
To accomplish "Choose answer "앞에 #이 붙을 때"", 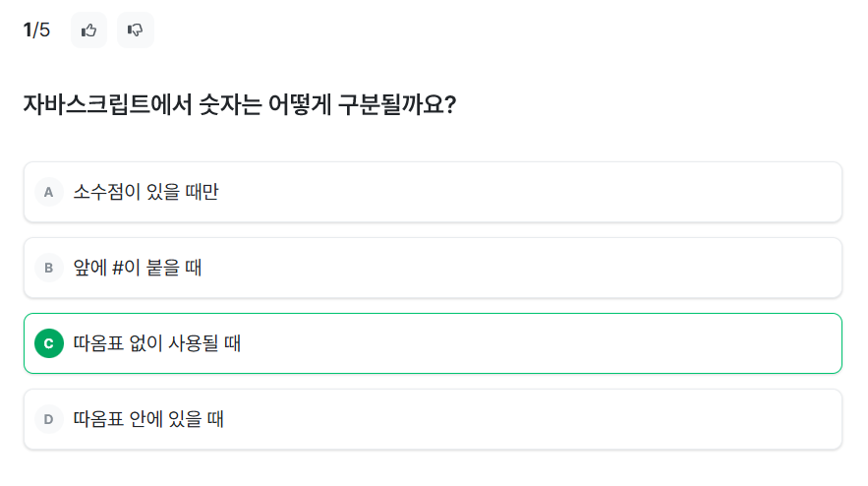I will pos(138,268).
